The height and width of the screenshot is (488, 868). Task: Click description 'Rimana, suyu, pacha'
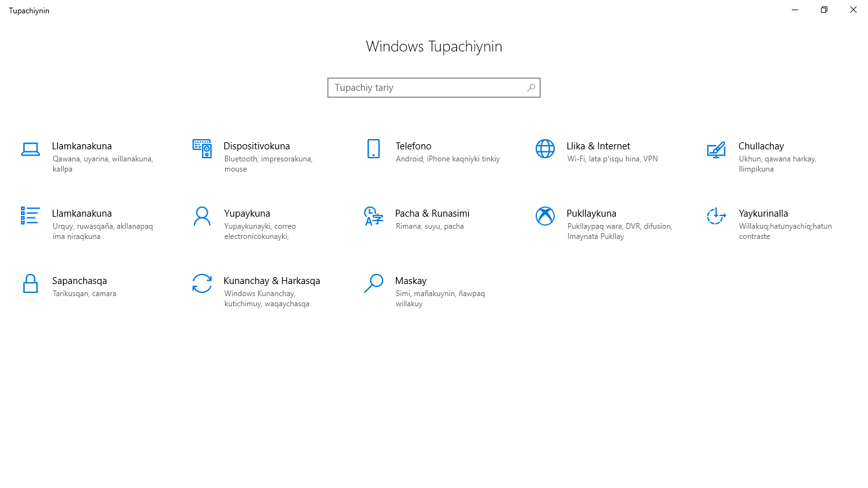430,226
